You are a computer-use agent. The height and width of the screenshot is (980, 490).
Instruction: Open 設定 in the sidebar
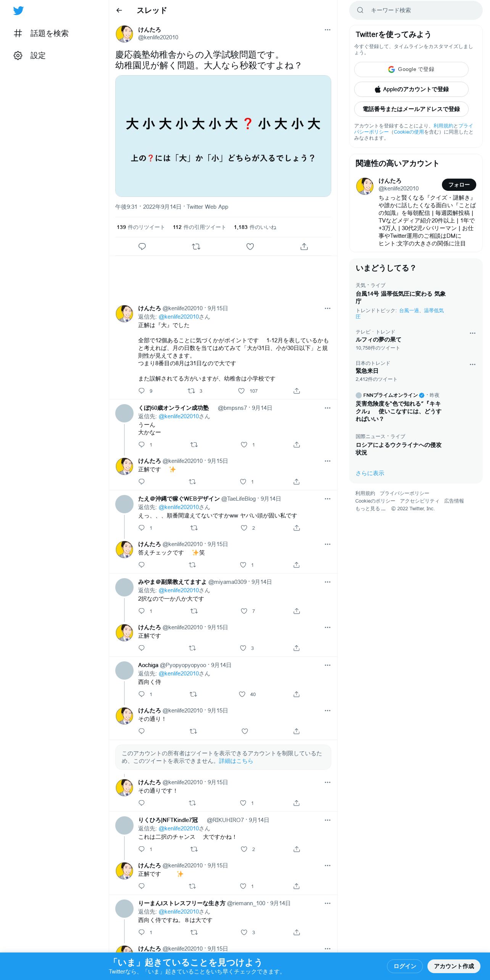click(30, 56)
